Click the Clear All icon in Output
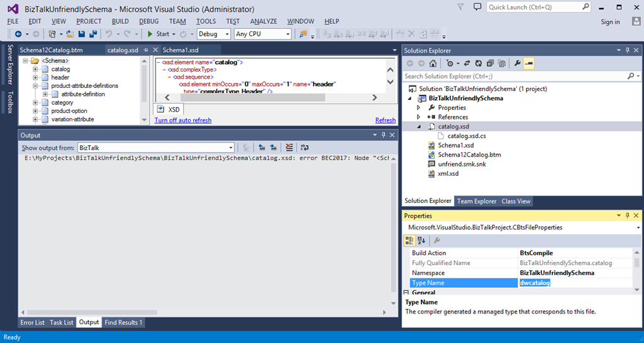 [289, 148]
